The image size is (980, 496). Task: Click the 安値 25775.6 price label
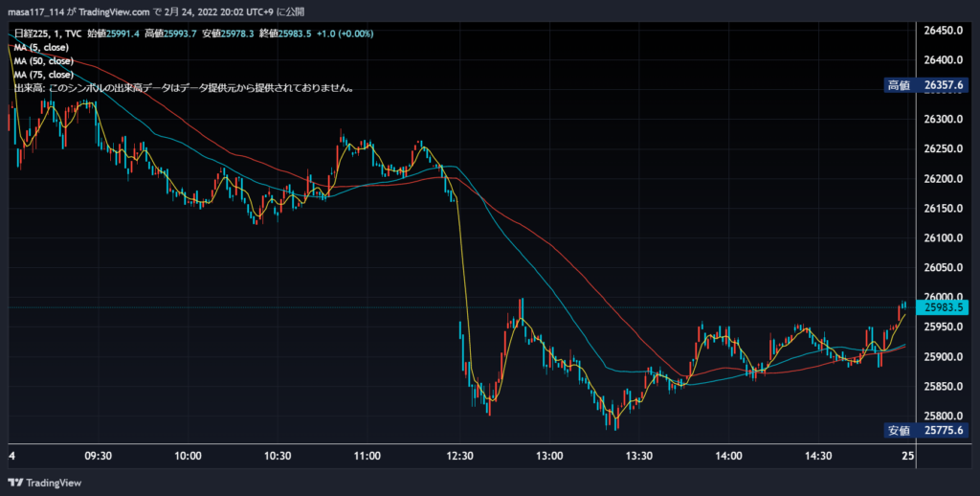926,430
